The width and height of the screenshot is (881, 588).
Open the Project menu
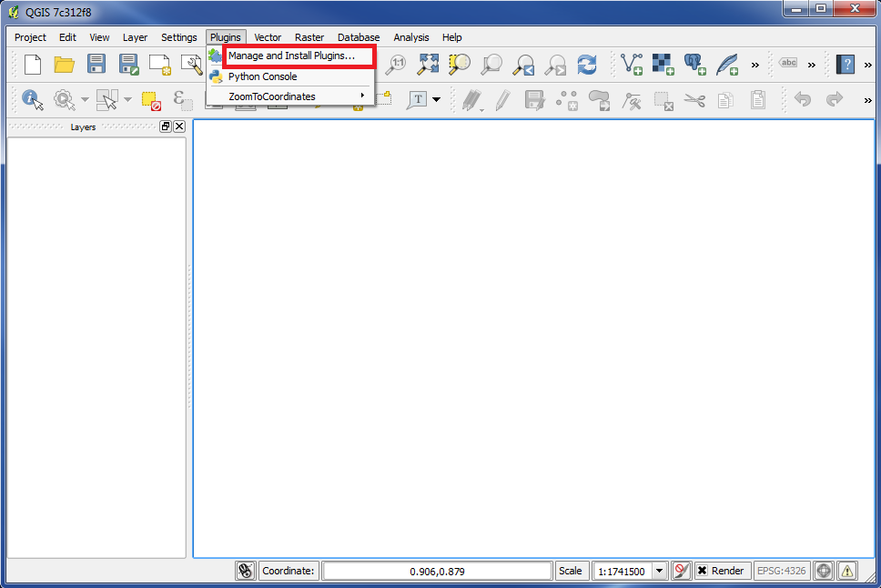(x=30, y=37)
